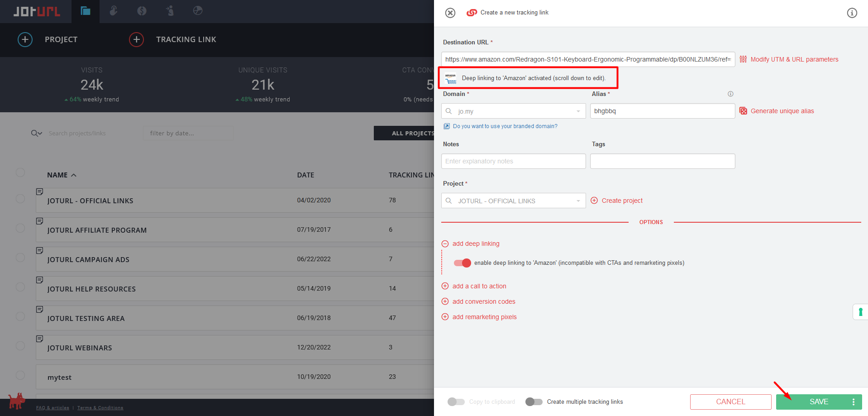Select the JOTURL AFFILIATE PROGRAM row radio

tap(20, 228)
